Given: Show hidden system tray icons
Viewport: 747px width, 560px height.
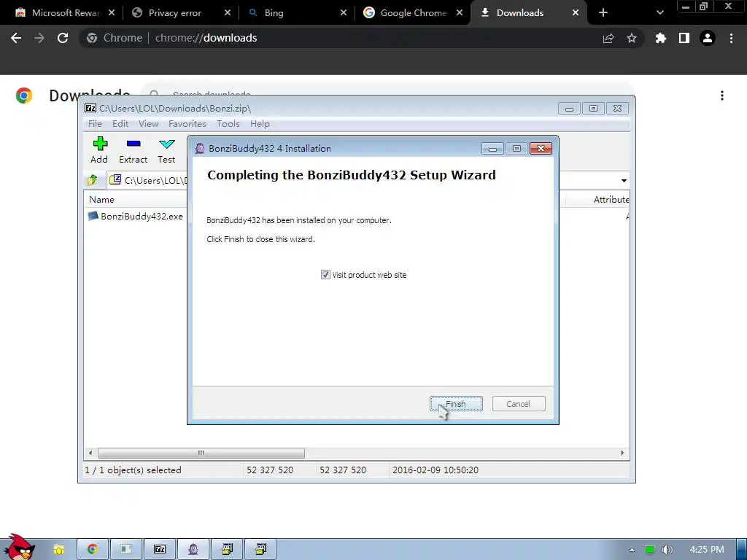Looking at the screenshot, I should point(632,550).
